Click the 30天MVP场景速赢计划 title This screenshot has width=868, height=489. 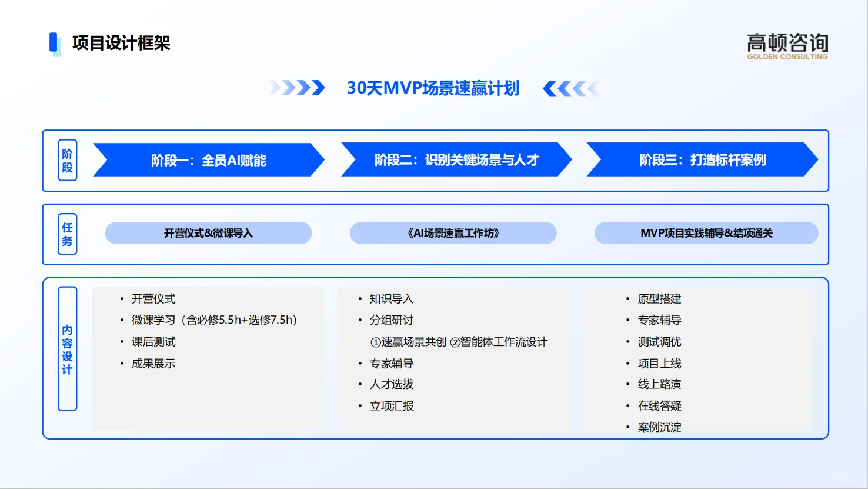click(x=433, y=88)
